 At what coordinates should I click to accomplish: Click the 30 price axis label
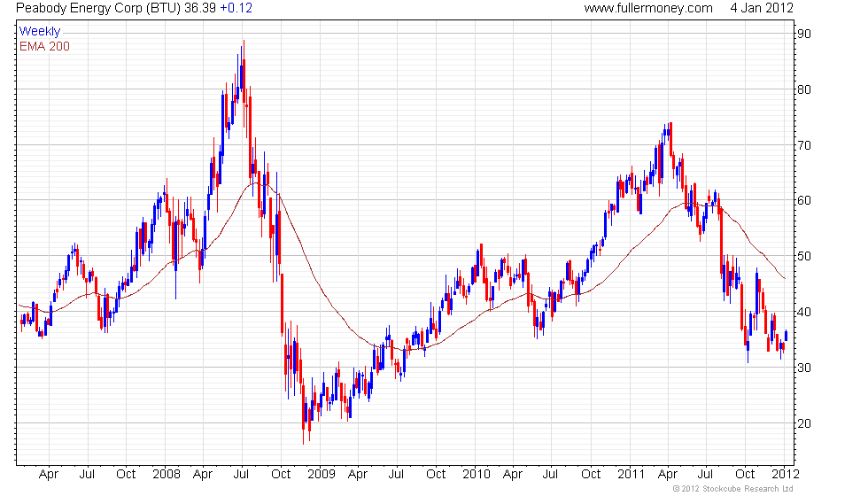[x=804, y=368]
